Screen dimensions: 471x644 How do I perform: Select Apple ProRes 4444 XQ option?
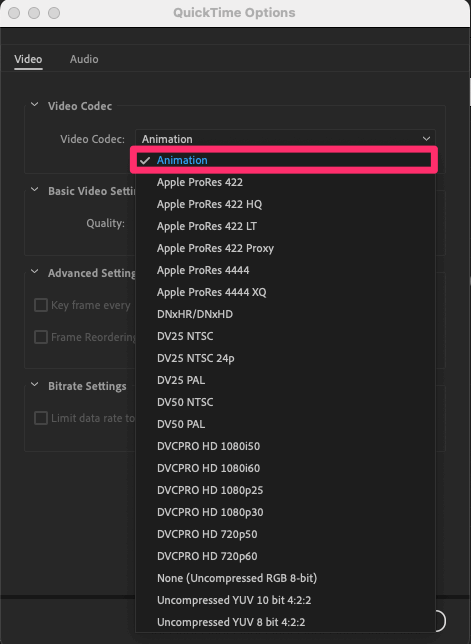(285, 292)
